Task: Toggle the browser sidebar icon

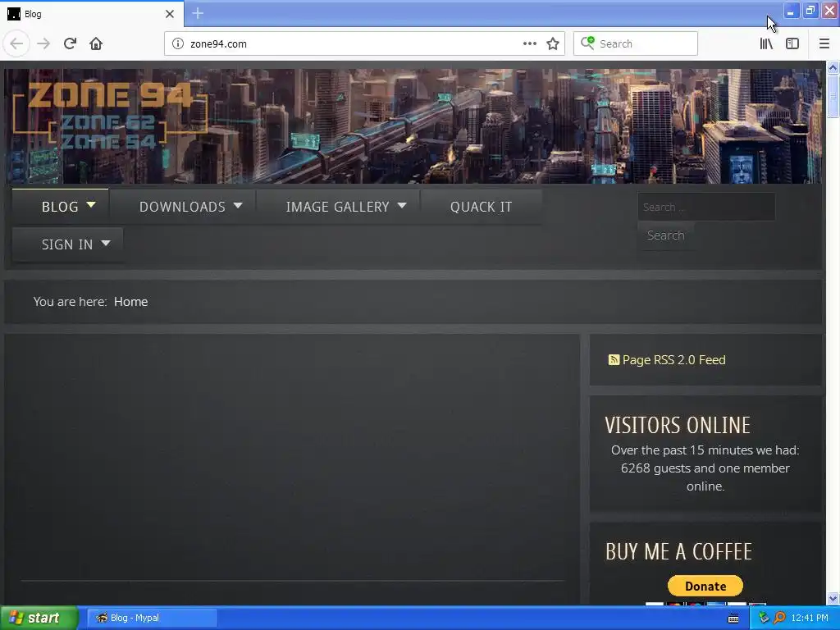Action: tap(792, 43)
